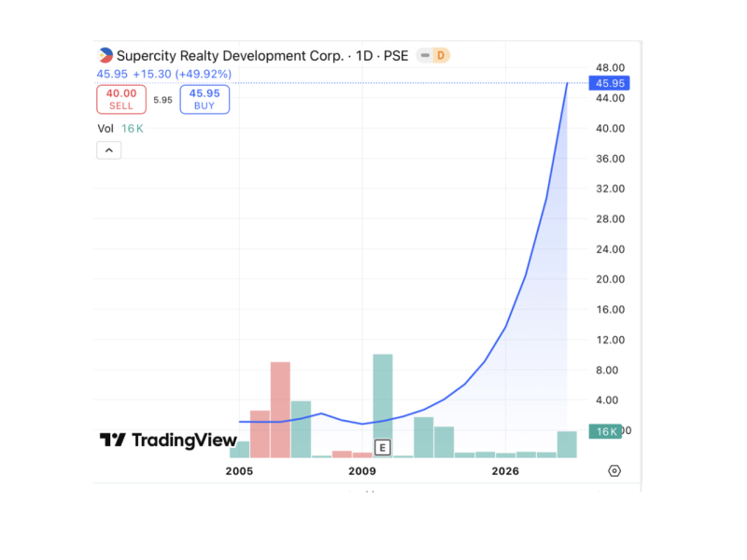This screenshot has height=560, width=747.
Task: Open the 1D interval selector
Action: (363, 55)
